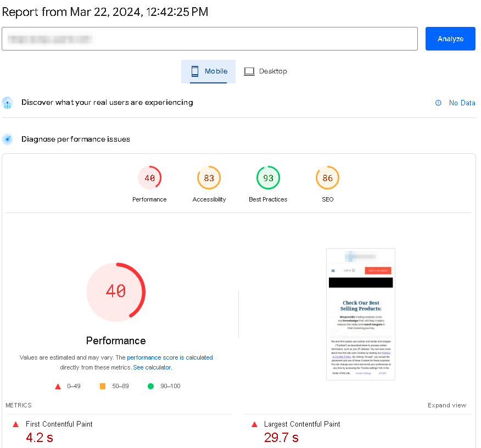Switch to the Desktop tab

[265, 71]
